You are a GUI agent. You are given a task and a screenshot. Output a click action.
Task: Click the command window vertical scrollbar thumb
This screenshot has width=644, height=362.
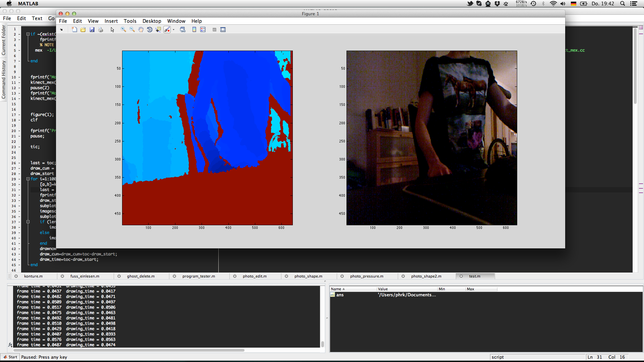pyautogui.click(x=323, y=344)
